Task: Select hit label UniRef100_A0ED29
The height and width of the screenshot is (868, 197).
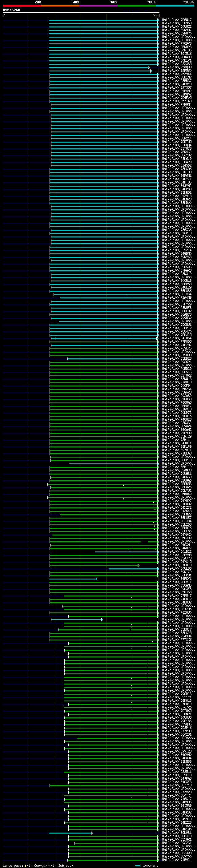Action: (176, 369)
